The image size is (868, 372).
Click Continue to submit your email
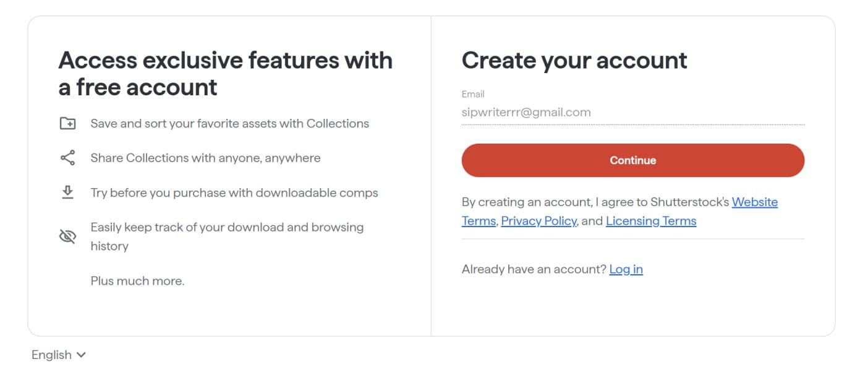[632, 160]
